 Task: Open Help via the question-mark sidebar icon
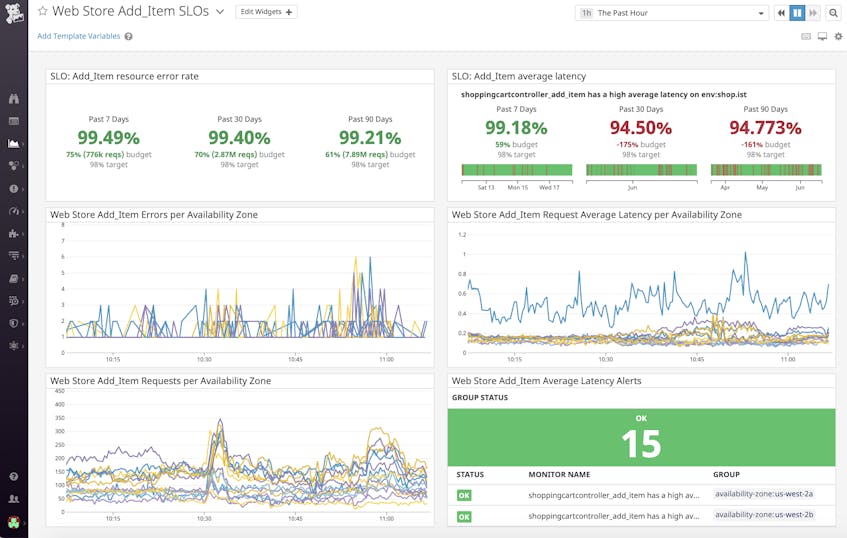[x=14, y=476]
